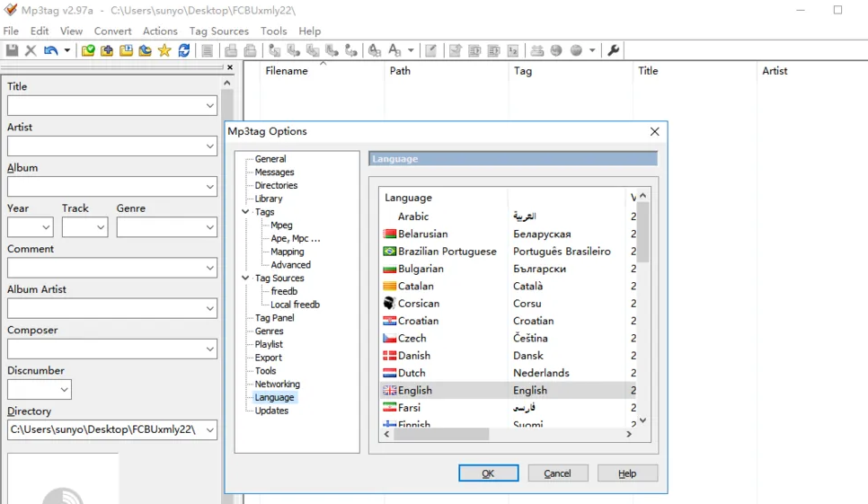
Task: Click the Select all files list icon
Action: click(x=207, y=50)
